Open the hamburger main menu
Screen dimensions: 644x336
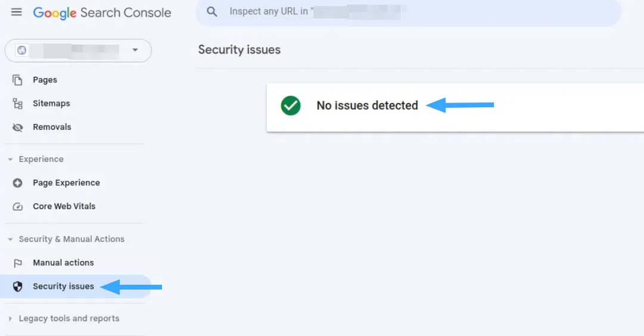(x=16, y=13)
